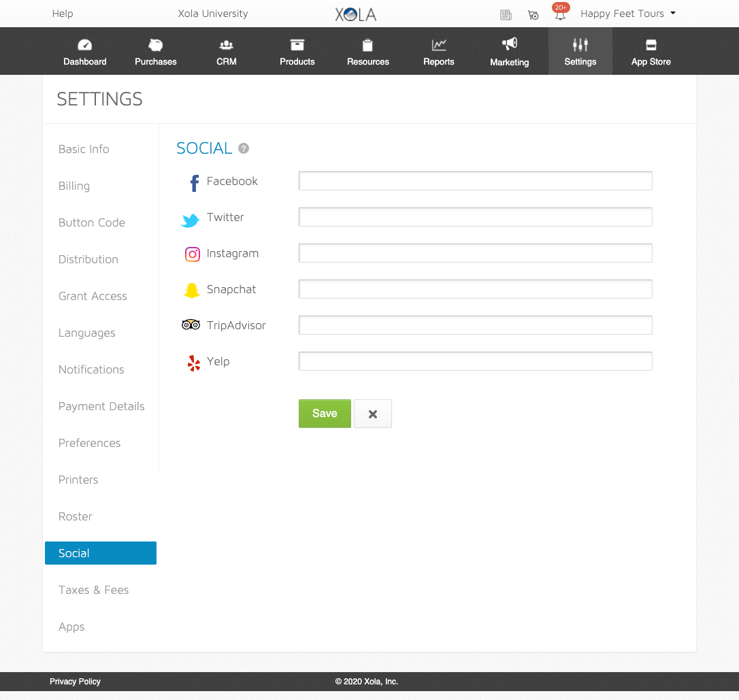Click the TripAdvisor owl icon
739x700 pixels.
coord(191,324)
